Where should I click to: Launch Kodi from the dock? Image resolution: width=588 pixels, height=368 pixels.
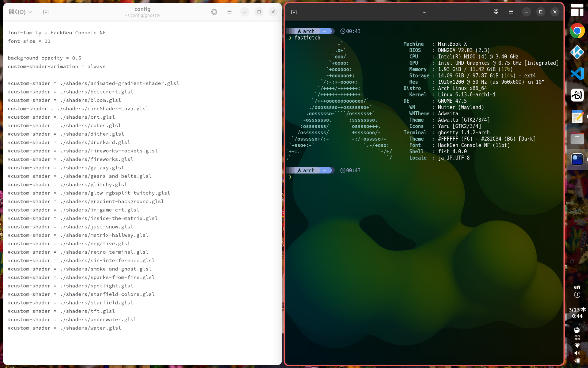(577, 52)
